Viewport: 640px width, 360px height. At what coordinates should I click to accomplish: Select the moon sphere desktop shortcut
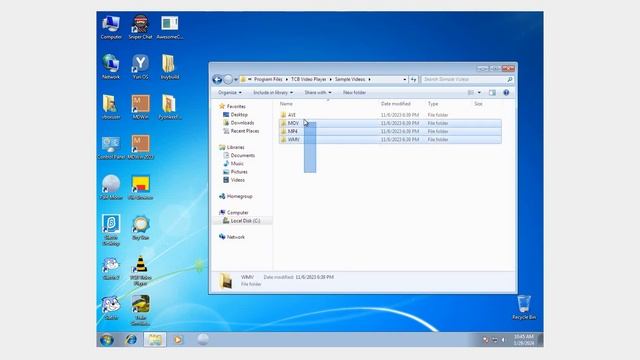[111, 184]
